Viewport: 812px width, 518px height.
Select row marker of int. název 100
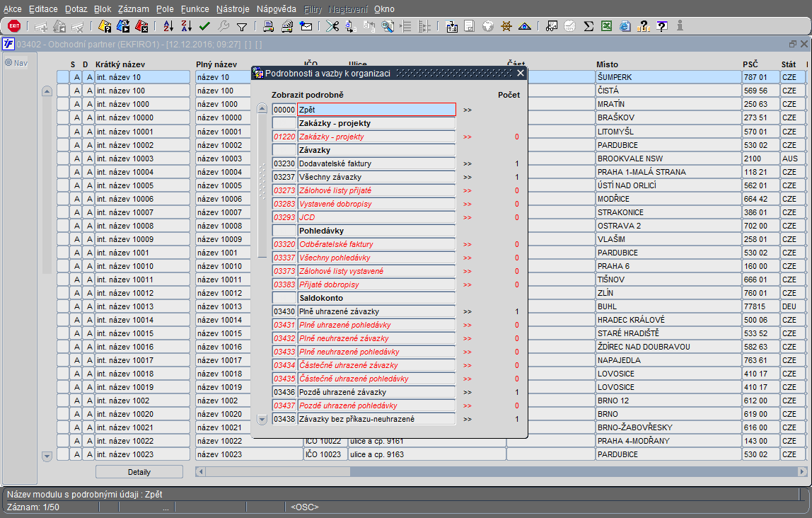(x=63, y=91)
